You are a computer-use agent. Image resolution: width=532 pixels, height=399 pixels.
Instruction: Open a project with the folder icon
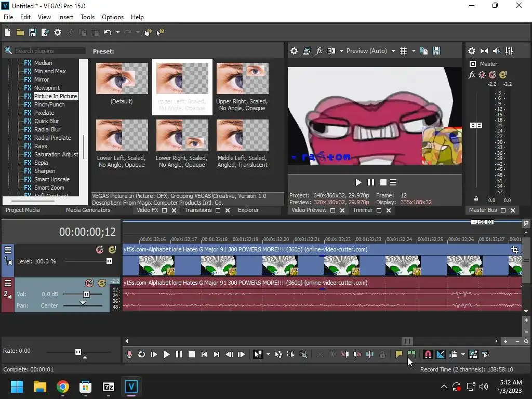click(20, 32)
